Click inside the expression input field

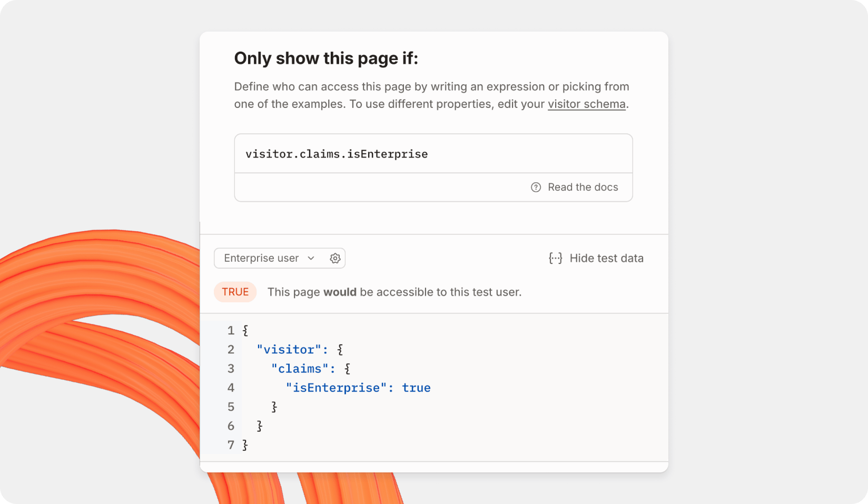point(433,153)
